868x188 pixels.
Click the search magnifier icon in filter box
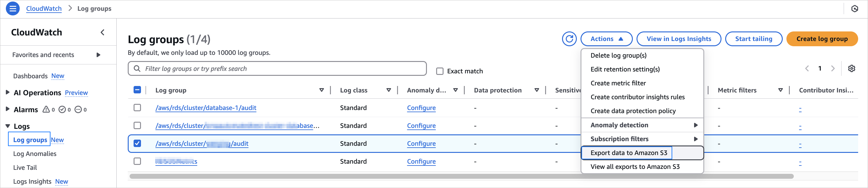pos(137,69)
